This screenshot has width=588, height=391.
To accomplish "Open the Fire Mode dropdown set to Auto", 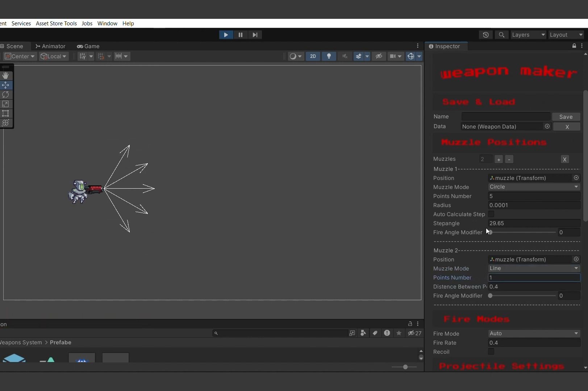I will point(534,333).
